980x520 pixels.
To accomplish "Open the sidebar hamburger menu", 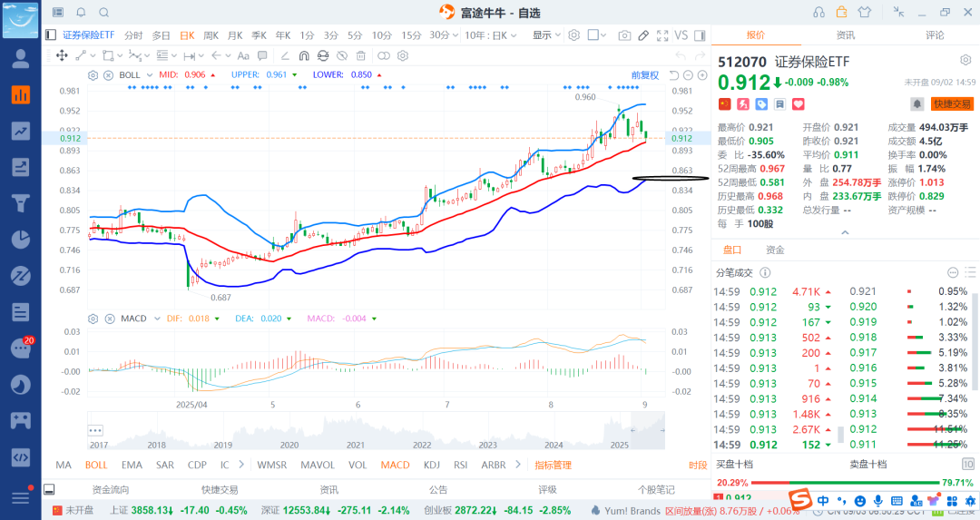I will point(21,497).
